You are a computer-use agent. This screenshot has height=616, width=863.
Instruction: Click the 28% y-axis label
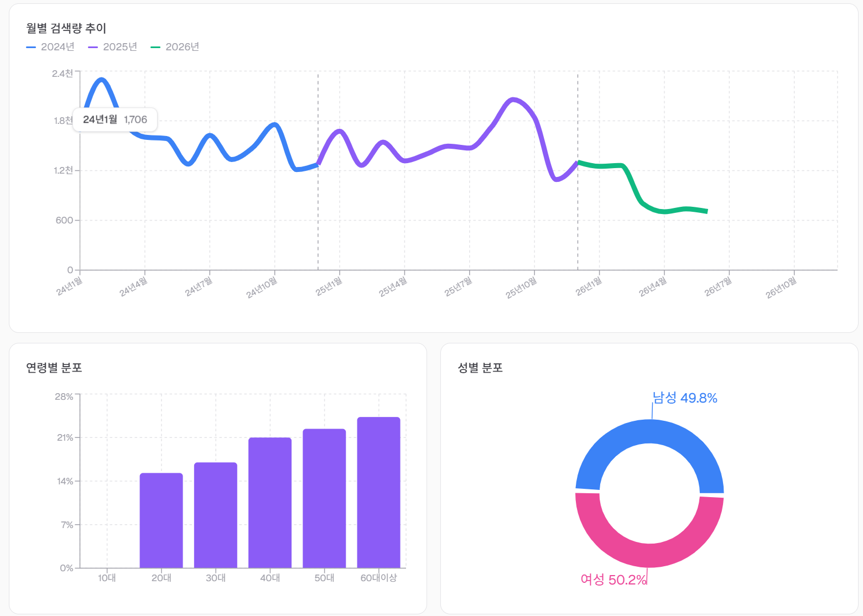click(64, 396)
